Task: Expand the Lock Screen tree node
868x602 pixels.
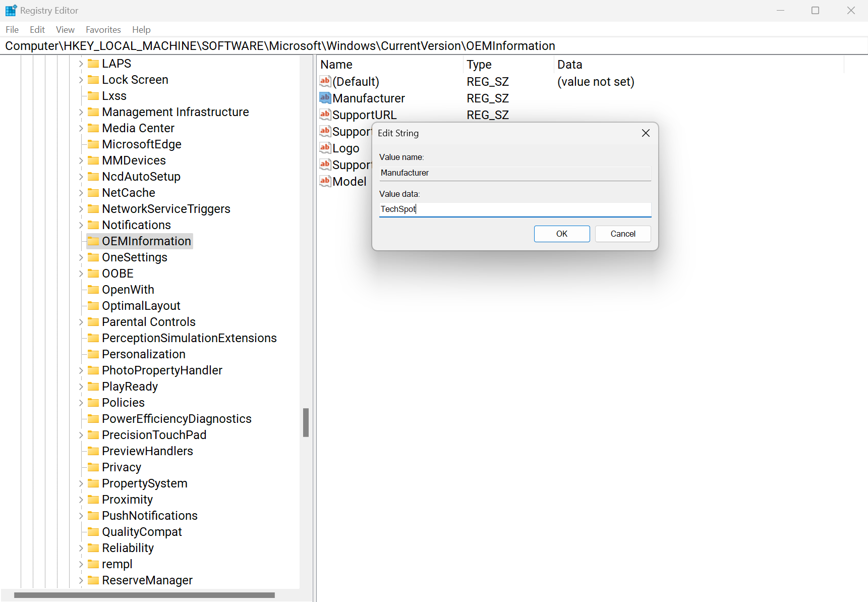Action: pos(81,79)
